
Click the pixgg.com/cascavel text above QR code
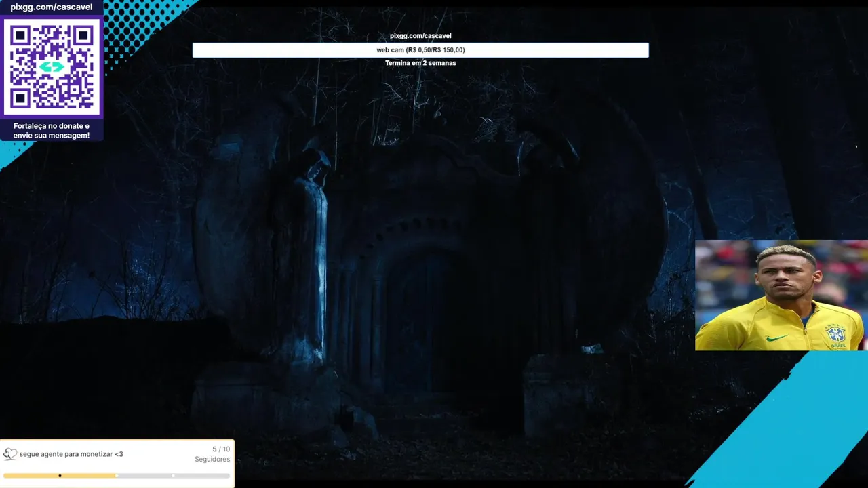52,7
